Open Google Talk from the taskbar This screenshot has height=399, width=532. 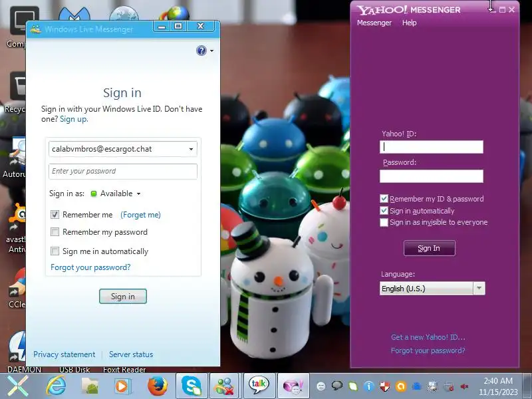259,386
